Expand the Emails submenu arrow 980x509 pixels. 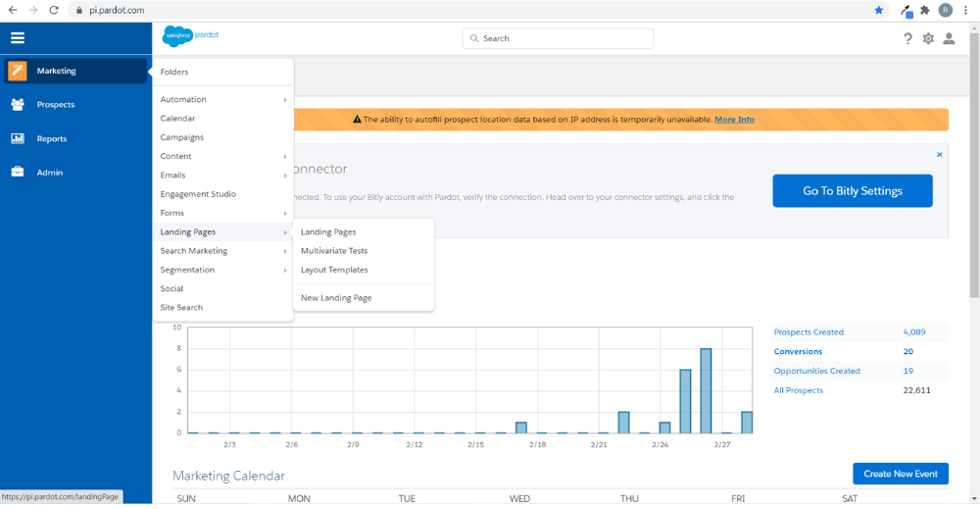[285, 176]
